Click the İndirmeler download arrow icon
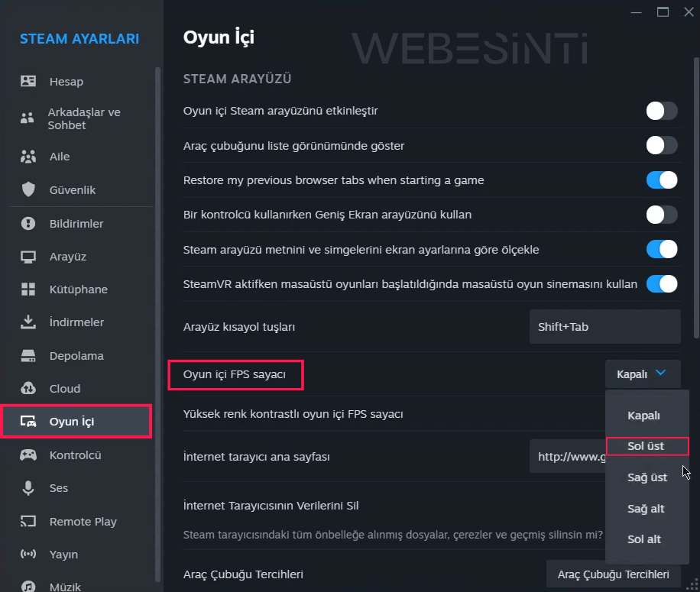This screenshot has width=700, height=592. click(28, 322)
